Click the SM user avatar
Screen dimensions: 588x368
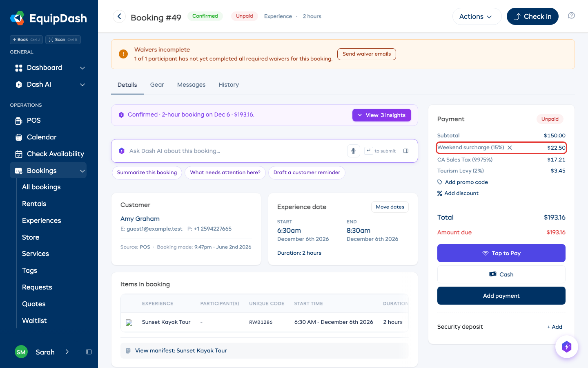pos(21,352)
